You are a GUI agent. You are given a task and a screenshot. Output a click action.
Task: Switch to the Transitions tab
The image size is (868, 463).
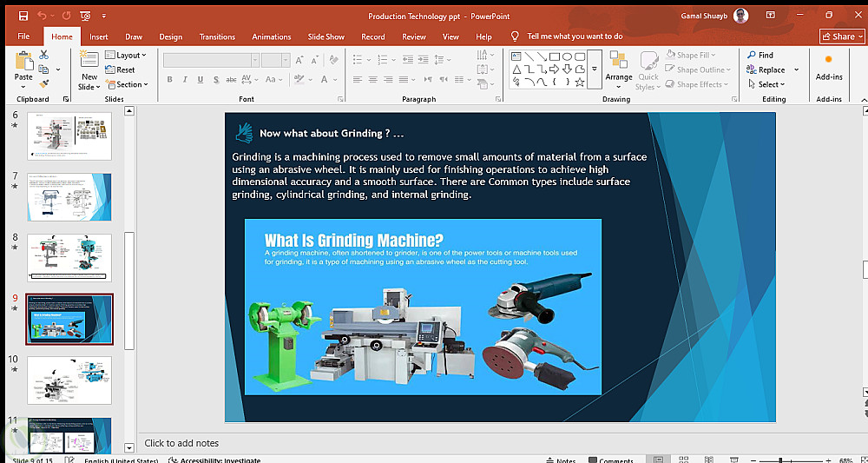tap(217, 36)
